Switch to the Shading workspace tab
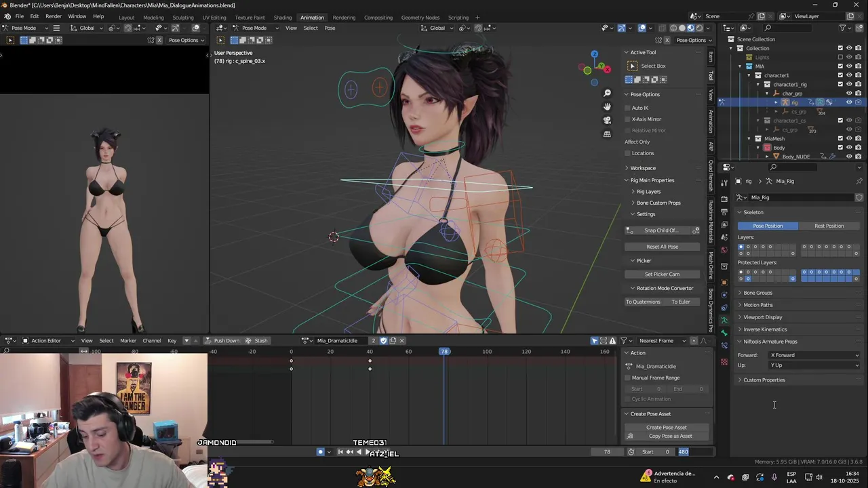Viewport: 868px width, 488px height. click(282, 17)
